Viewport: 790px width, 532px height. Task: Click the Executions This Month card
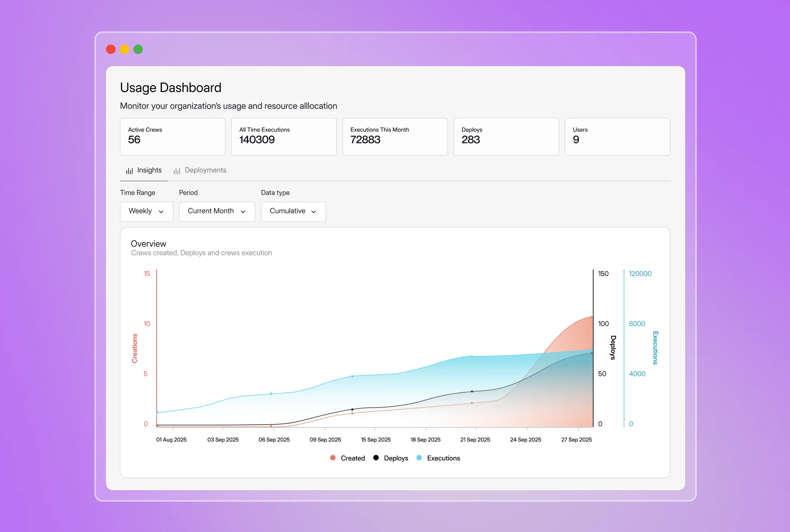click(395, 137)
